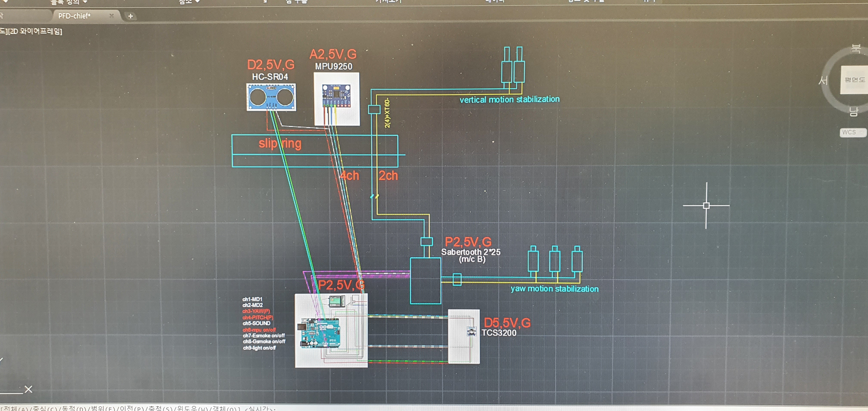
Task: Select the '2ch' red text
Action: click(x=388, y=175)
